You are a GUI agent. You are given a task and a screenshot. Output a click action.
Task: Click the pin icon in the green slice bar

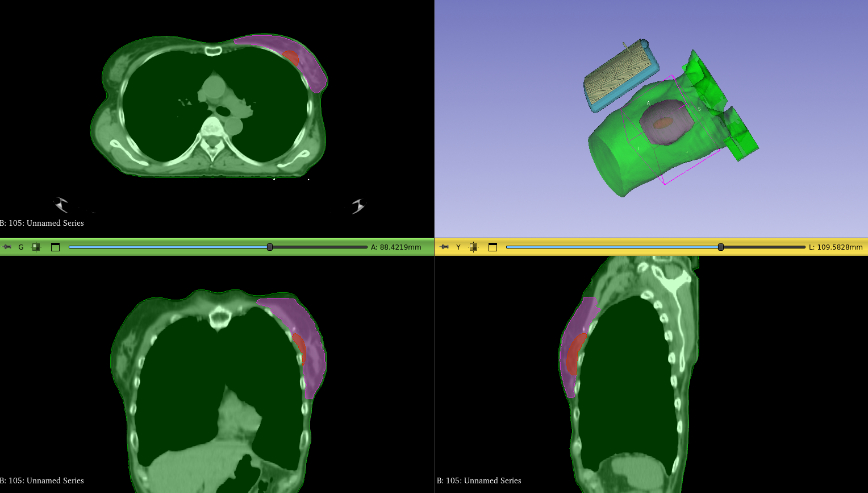(x=7, y=247)
